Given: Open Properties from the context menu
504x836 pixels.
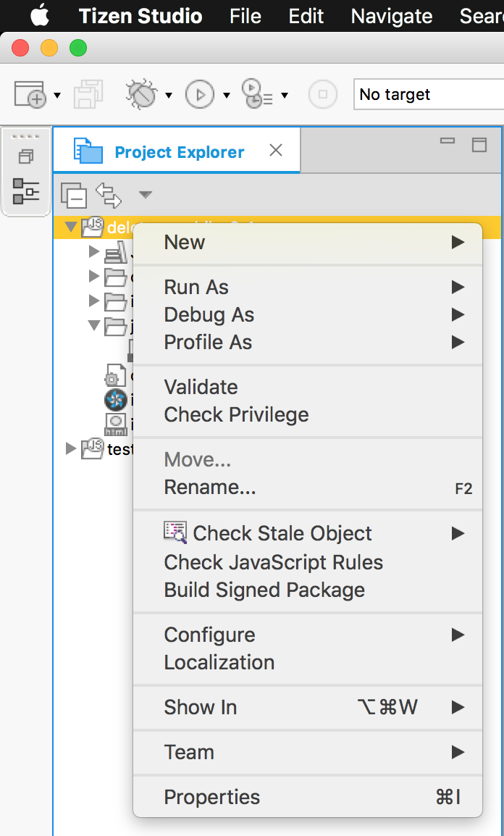Looking at the screenshot, I should coord(211,797).
